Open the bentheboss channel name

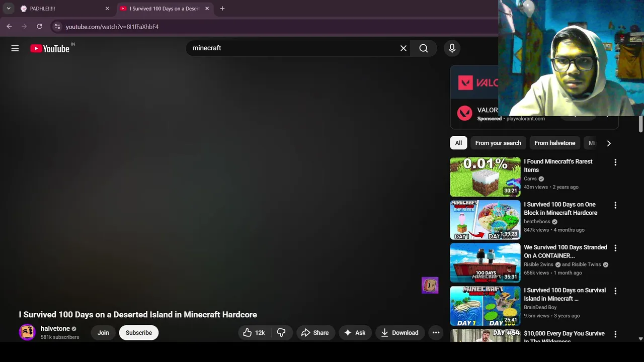537,222
